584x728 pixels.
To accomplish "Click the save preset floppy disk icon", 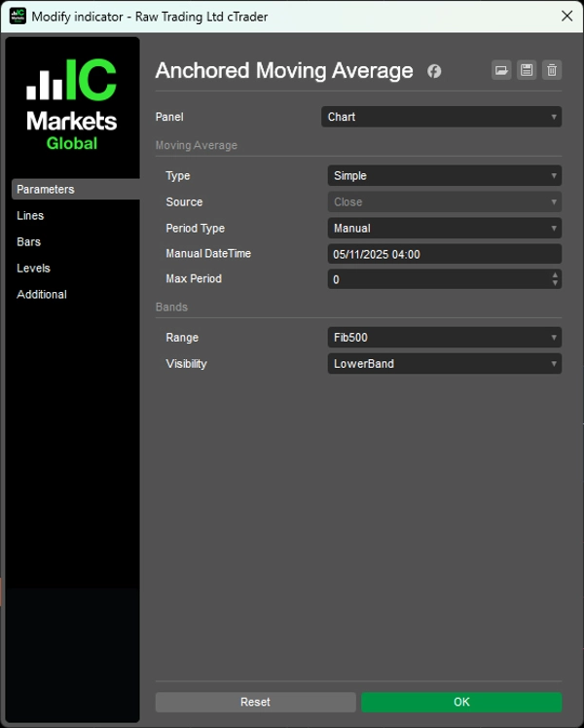I will click(527, 70).
